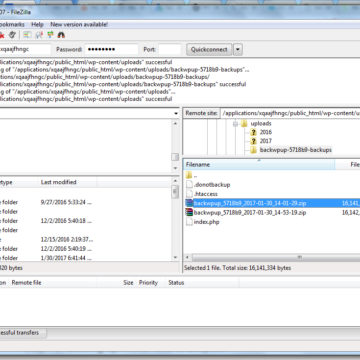Screen dimensions: 360x360
Task: Click the local row dated 12/2/2016 5:40:19
Action: 85,249
